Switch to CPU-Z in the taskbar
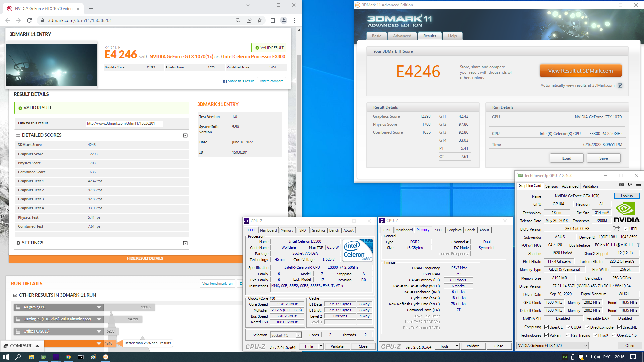644x362 pixels. pos(56,357)
